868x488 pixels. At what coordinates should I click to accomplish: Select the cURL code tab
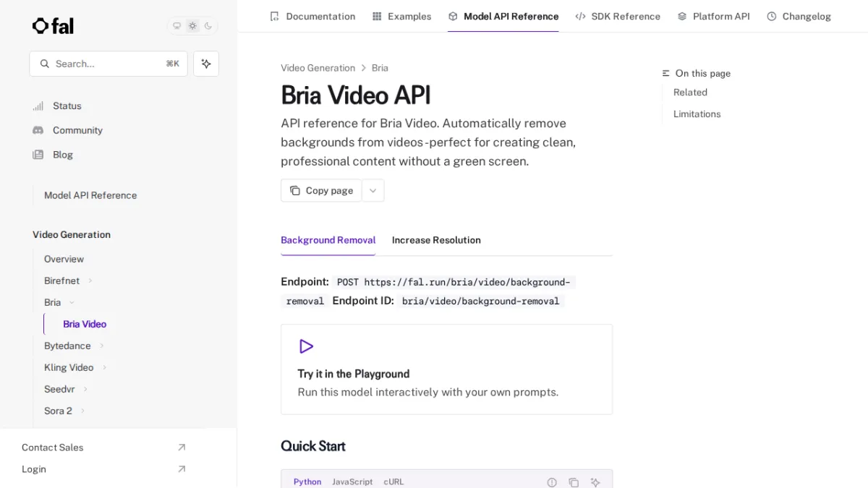click(394, 481)
